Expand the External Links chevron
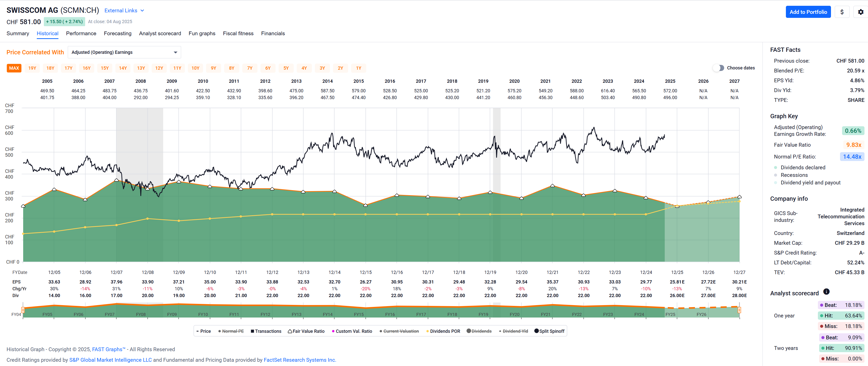 tap(142, 10)
